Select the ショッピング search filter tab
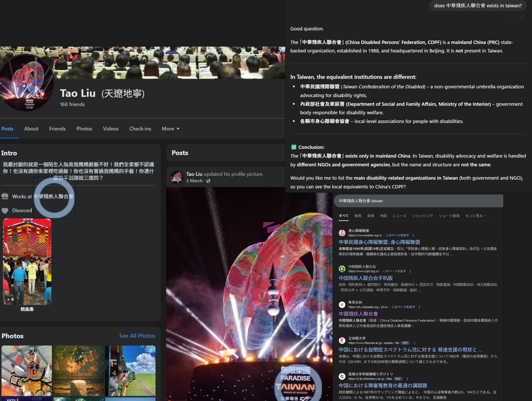 click(422, 216)
